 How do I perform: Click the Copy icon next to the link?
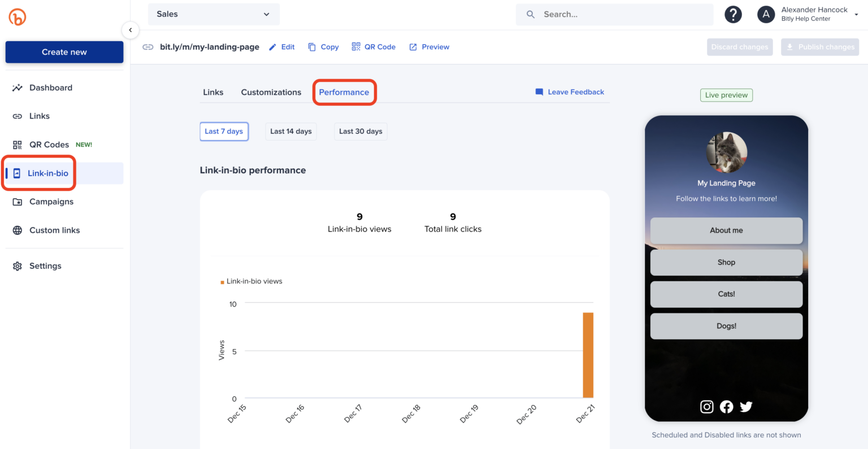pos(311,47)
